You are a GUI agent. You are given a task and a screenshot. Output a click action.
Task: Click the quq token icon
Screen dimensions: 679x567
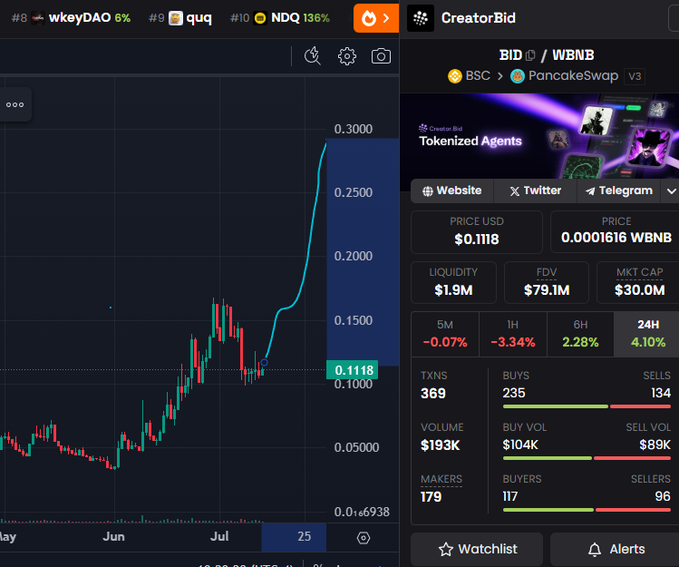175,18
